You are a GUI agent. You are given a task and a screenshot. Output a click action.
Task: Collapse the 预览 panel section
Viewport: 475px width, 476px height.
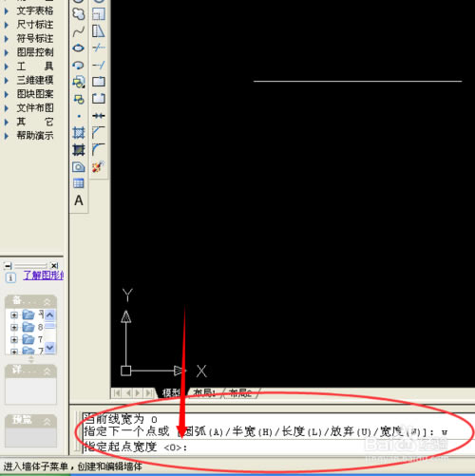47,421
